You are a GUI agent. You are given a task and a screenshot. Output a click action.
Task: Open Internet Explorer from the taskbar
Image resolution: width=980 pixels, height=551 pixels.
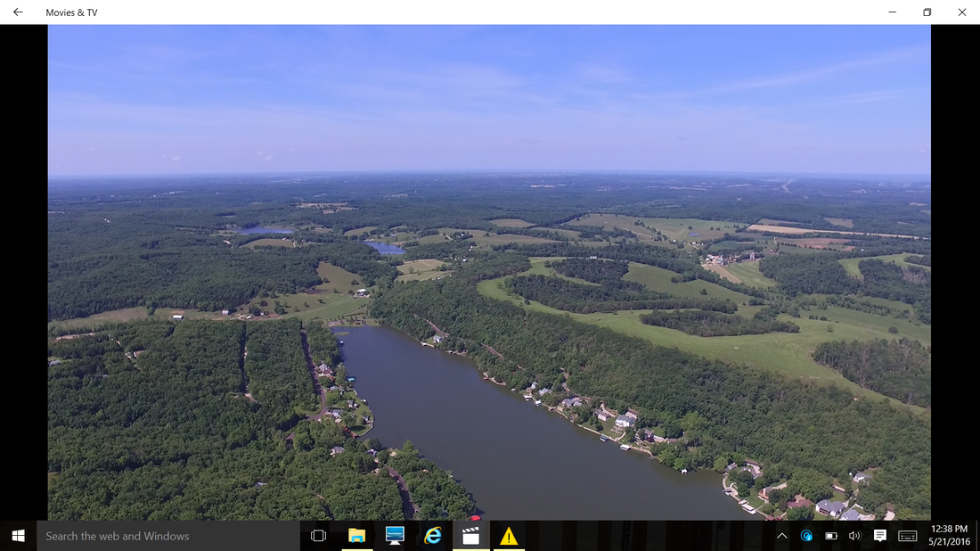tap(433, 536)
